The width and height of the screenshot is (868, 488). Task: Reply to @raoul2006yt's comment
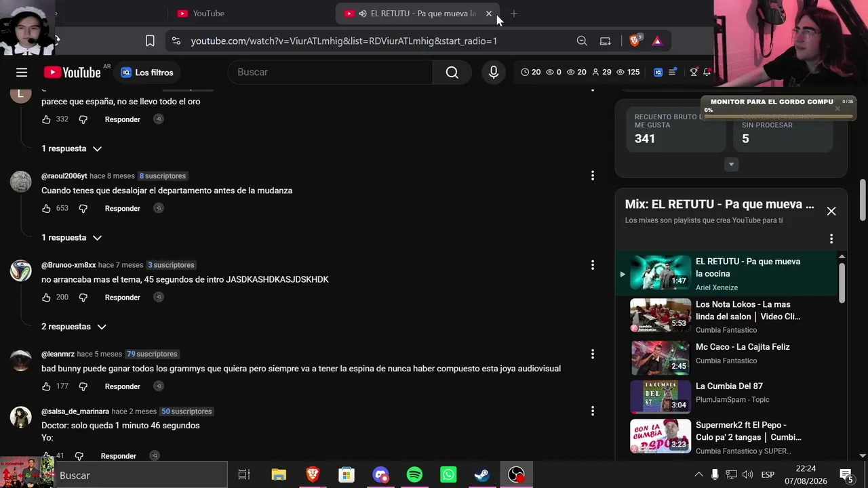tap(122, 208)
